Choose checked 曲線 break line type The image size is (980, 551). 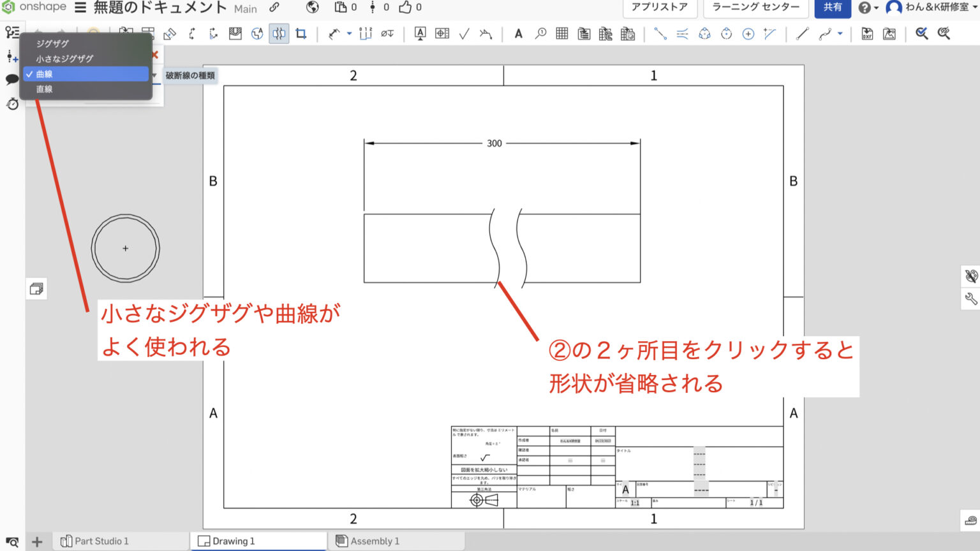tap(86, 74)
